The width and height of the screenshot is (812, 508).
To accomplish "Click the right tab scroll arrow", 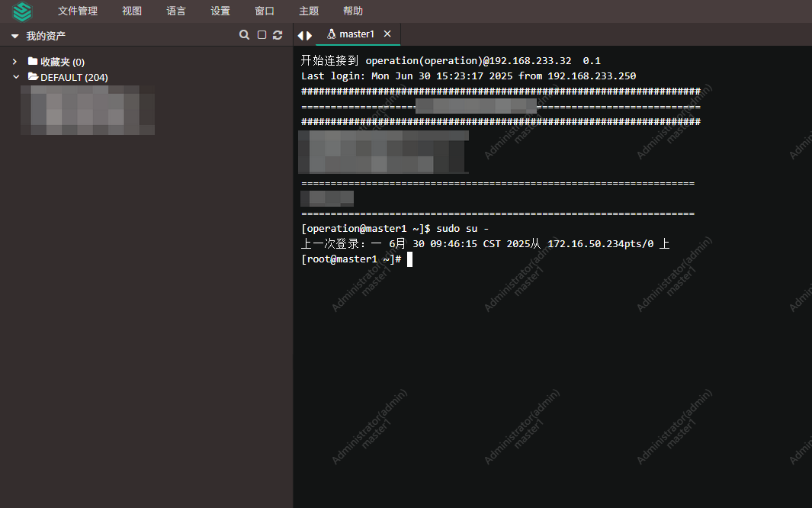I will point(309,35).
